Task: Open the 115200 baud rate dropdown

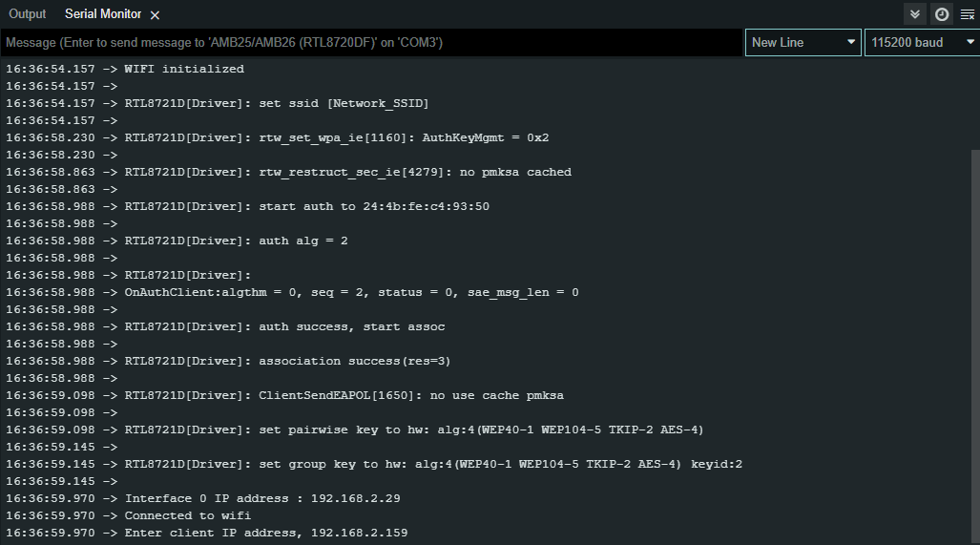Action: click(x=921, y=42)
